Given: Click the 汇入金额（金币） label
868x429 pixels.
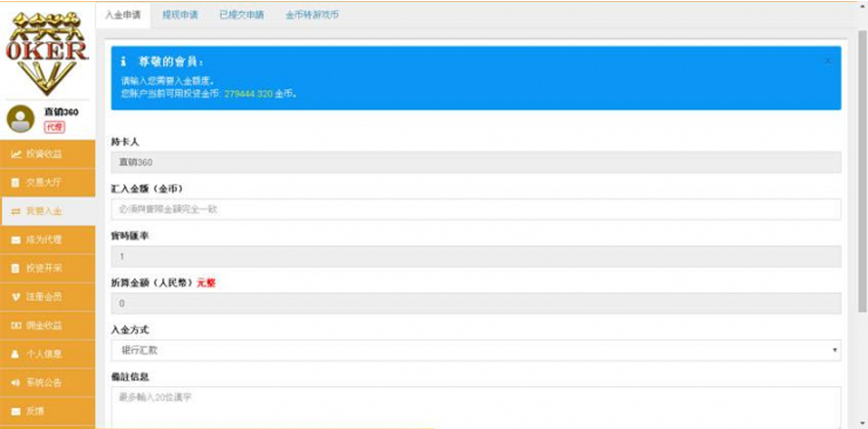Looking at the screenshot, I should click(147, 189).
